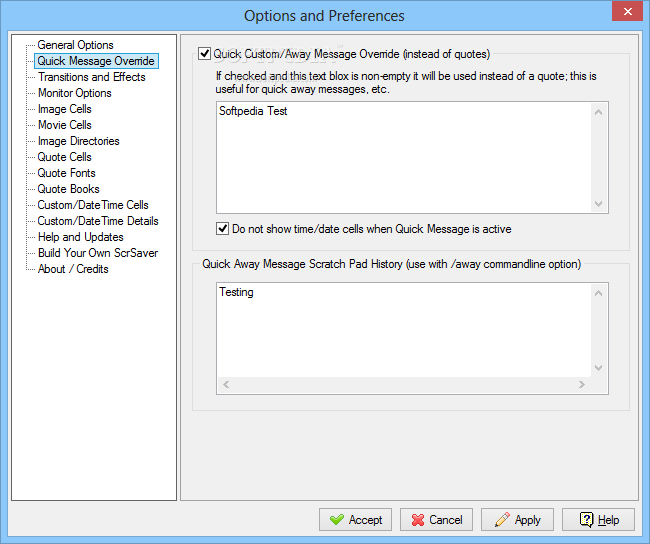Viewport: 650px width, 544px height.
Task: Go to Monitor Options
Action: tap(75, 93)
